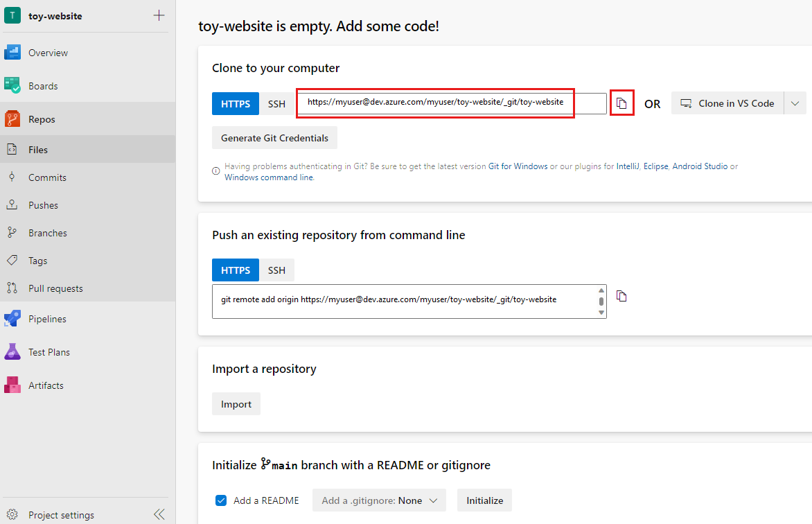
Task: Click the Pull requests icon
Action: (12, 288)
